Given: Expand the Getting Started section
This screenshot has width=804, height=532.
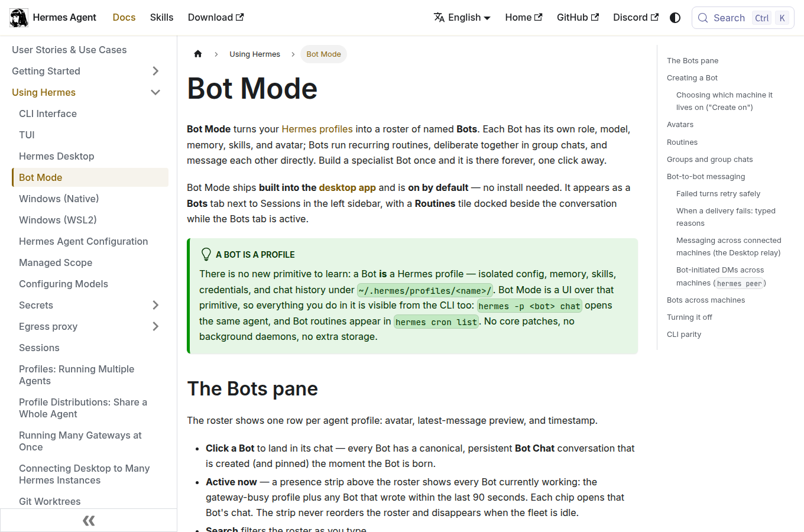Looking at the screenshot, I should (155, 71).
